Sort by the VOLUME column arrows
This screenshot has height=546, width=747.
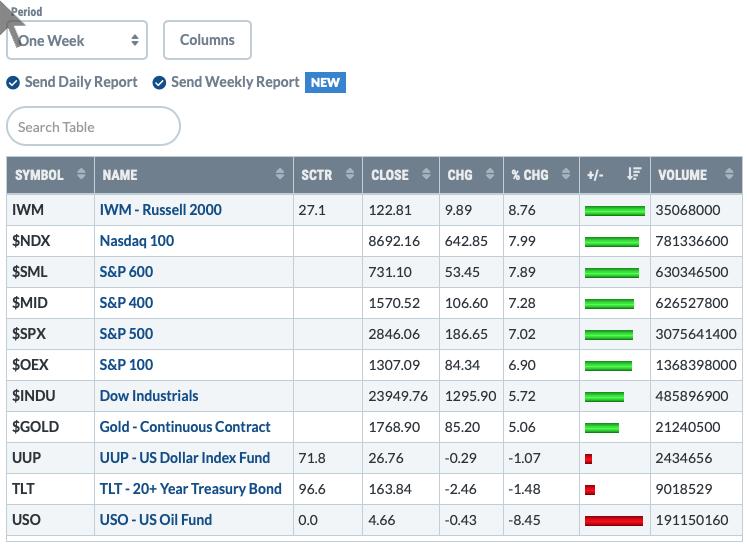729,174
